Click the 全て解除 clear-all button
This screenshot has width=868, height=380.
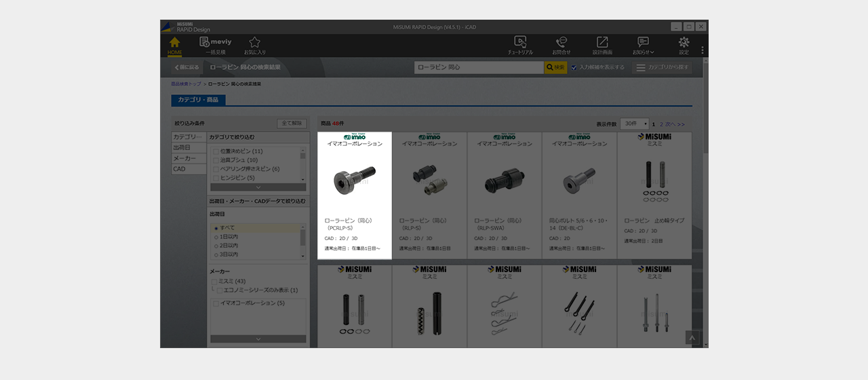[292, 123]
